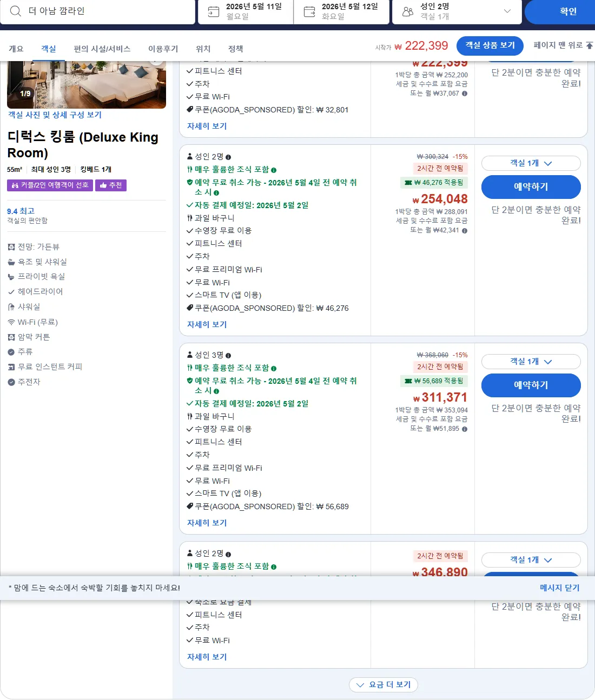The width and height of the screenshot is (595, 700).
Task: Click free cancellation info icon in ₩311,371 offer
Action: pyautogui.click(x=216, y=391)
